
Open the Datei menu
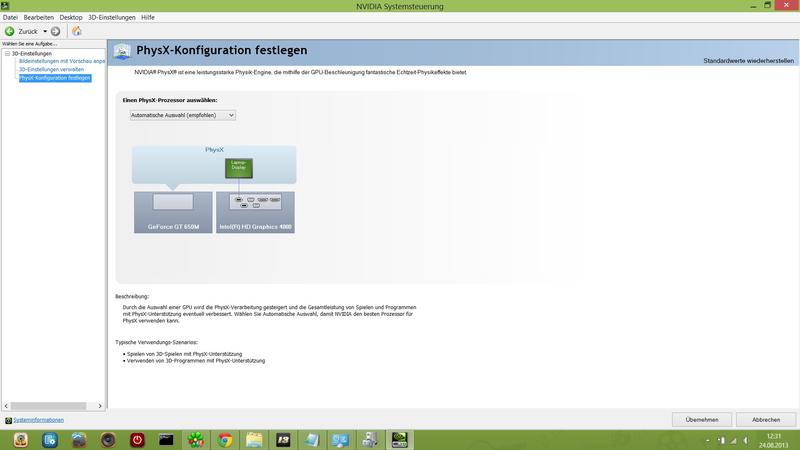click(x=10, y=17)
